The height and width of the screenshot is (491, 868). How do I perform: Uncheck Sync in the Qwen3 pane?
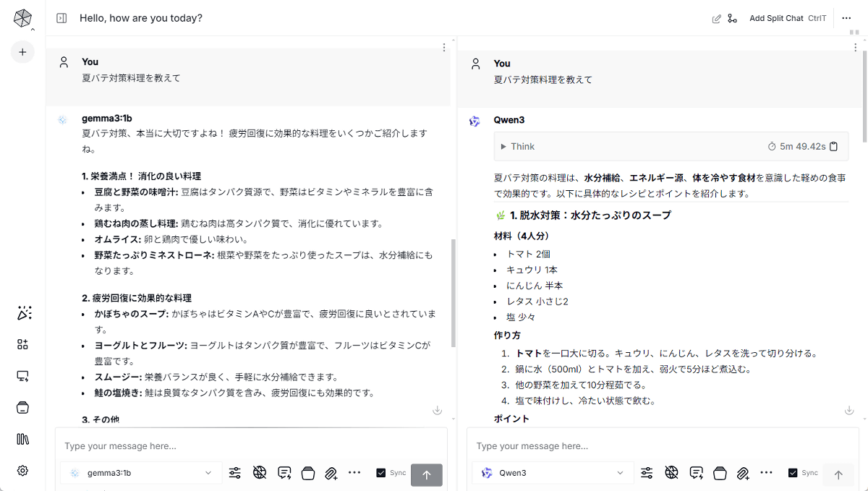[793, 473]
